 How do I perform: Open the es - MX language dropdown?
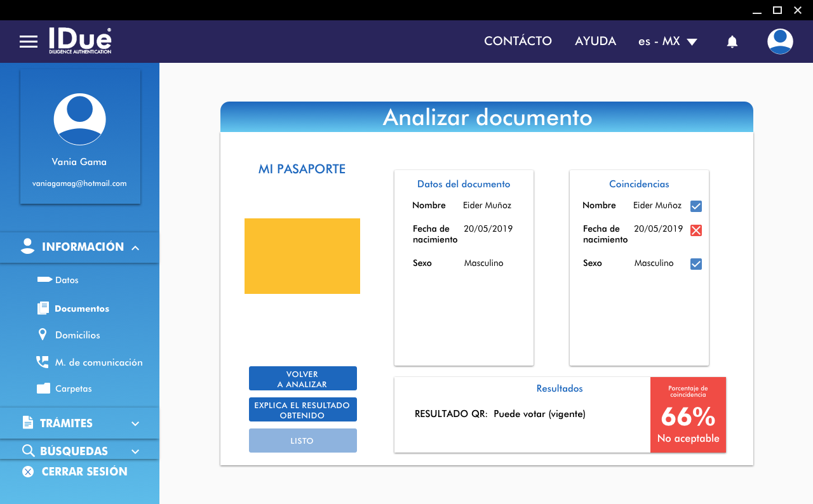668,42
